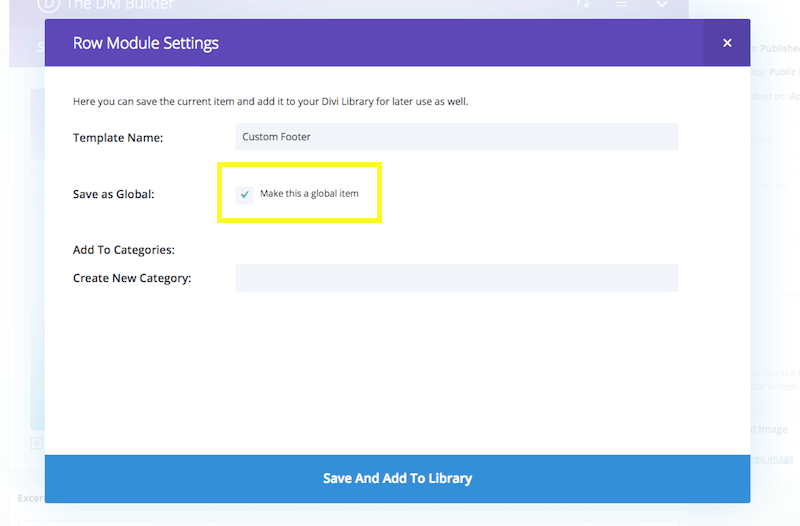The height and width of the screenshot is (526, 800).
Task: Click the Row Module Settings title
Action: (x=146, y=43)
